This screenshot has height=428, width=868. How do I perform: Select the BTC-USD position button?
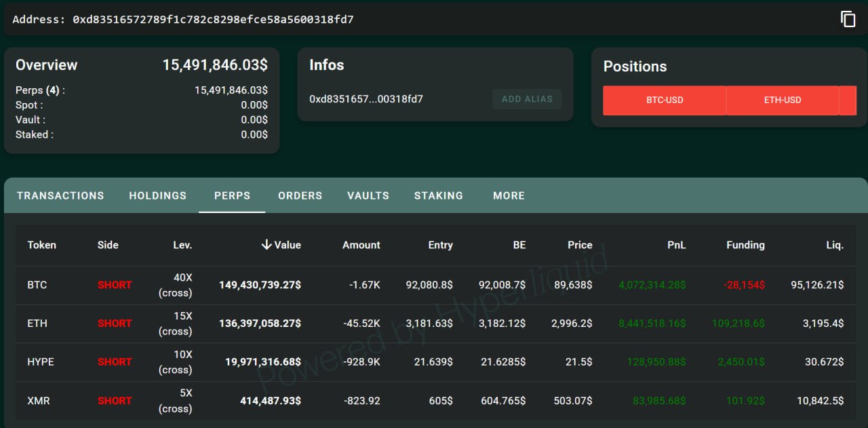coord(664,100)
